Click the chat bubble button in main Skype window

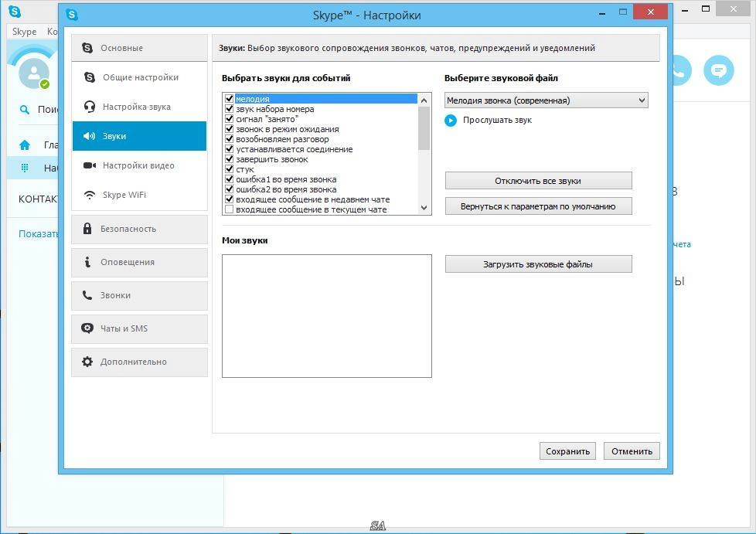click(x=718, y=70)
